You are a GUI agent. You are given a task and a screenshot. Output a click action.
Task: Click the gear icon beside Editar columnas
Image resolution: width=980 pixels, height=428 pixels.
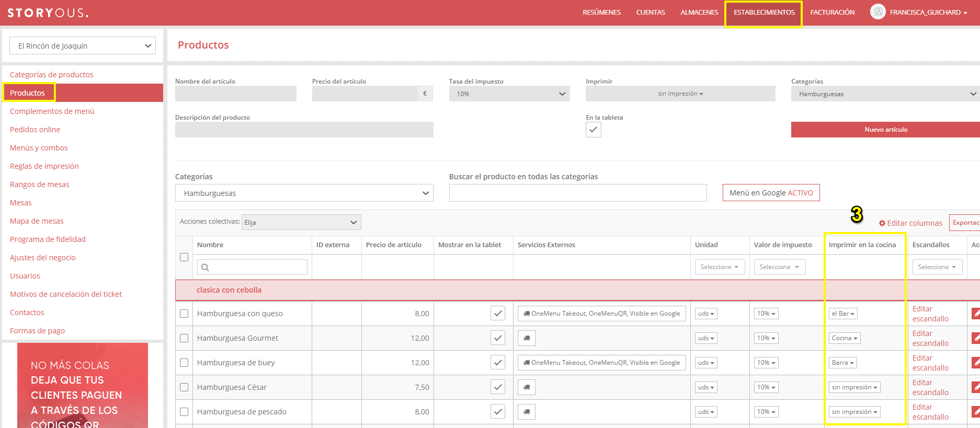point(882,223)
